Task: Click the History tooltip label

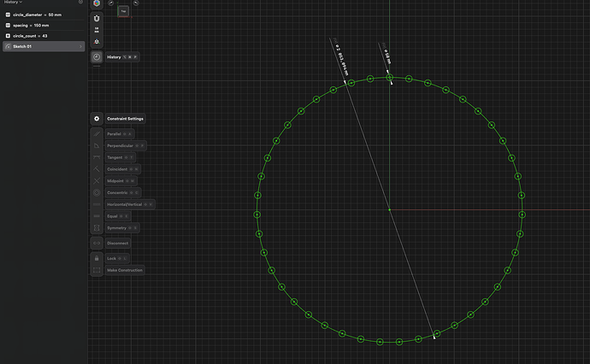Action: pyautogui.click(x=122, y=57)
